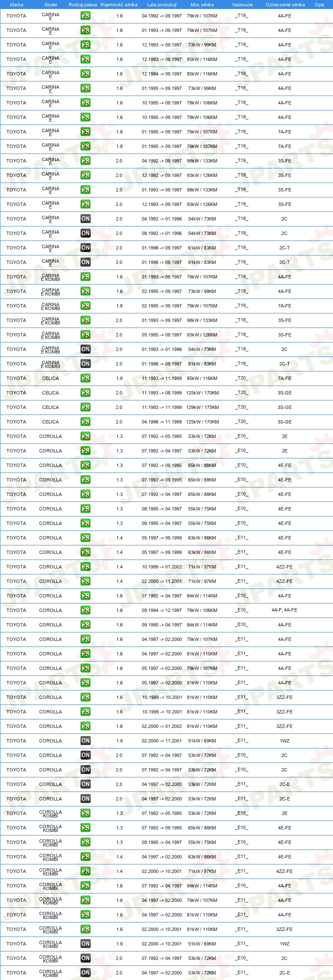Click petrol icon in Carina E 04.1992 79kW row

pyautogui.click(x=85, y=16)
